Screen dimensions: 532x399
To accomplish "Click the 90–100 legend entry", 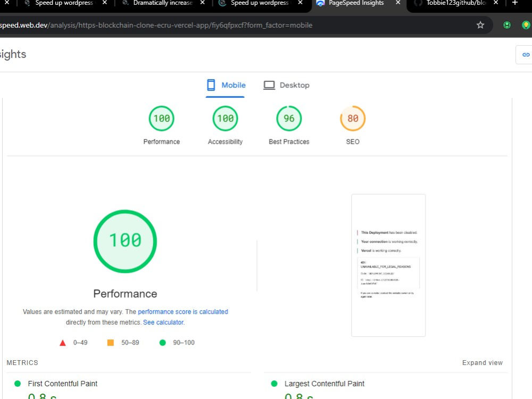I will (177, 343).
